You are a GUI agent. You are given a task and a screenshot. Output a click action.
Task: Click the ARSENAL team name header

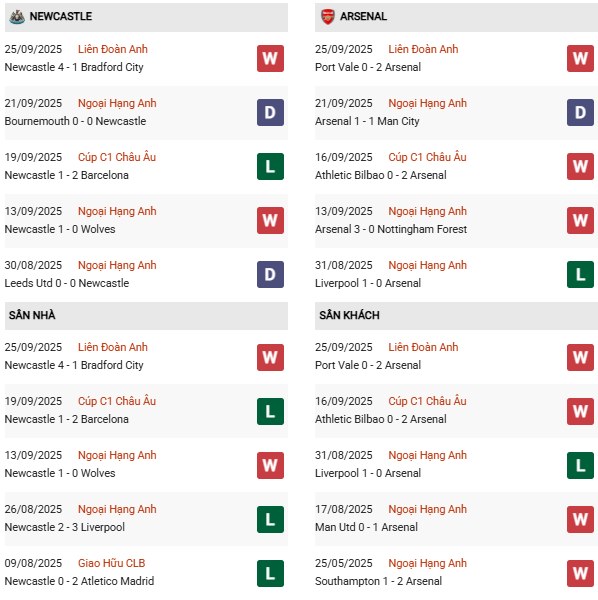pyautogui.click(x=363, y=16)
